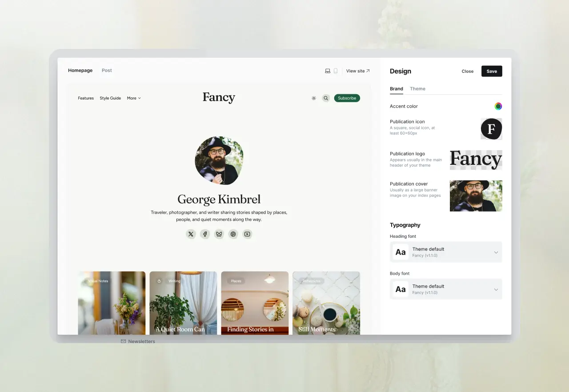Click the Publication cover image thumbnail
Image resolution: width=569 pixels, height=392 pixels.
476,196
